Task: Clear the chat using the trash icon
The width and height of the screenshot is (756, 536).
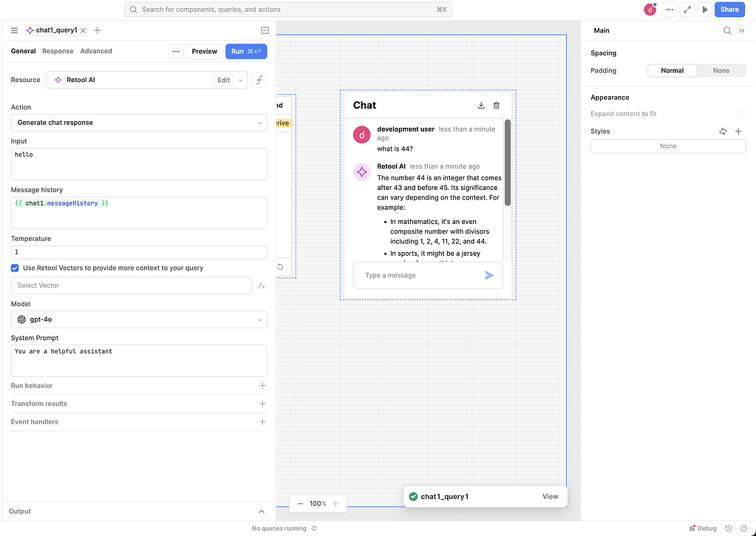Action: 497,105
